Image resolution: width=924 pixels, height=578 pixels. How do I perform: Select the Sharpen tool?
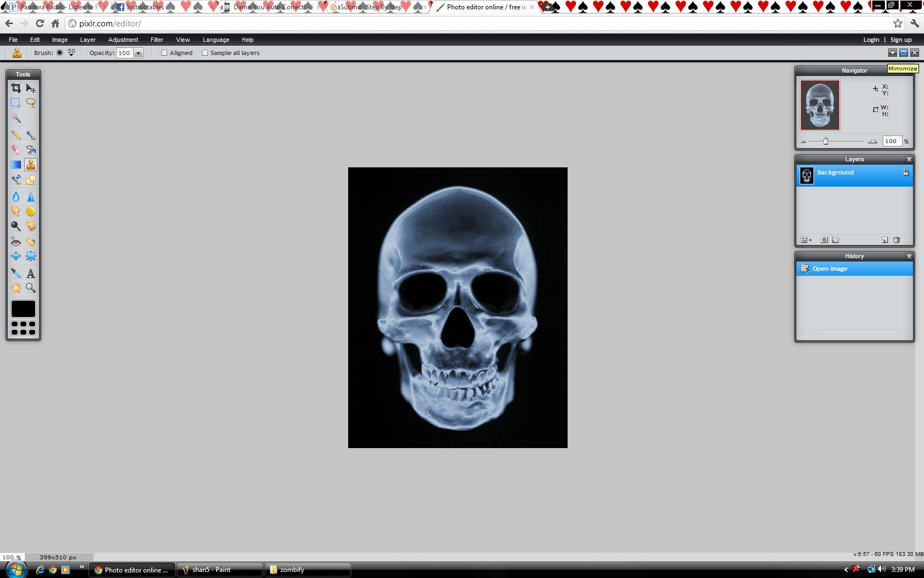[x=31, y=197]
